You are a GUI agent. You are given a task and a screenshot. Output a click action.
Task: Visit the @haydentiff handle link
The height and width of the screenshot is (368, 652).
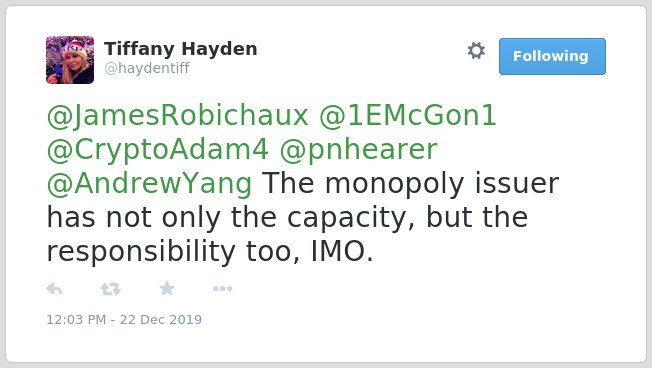tap(147, 68)
